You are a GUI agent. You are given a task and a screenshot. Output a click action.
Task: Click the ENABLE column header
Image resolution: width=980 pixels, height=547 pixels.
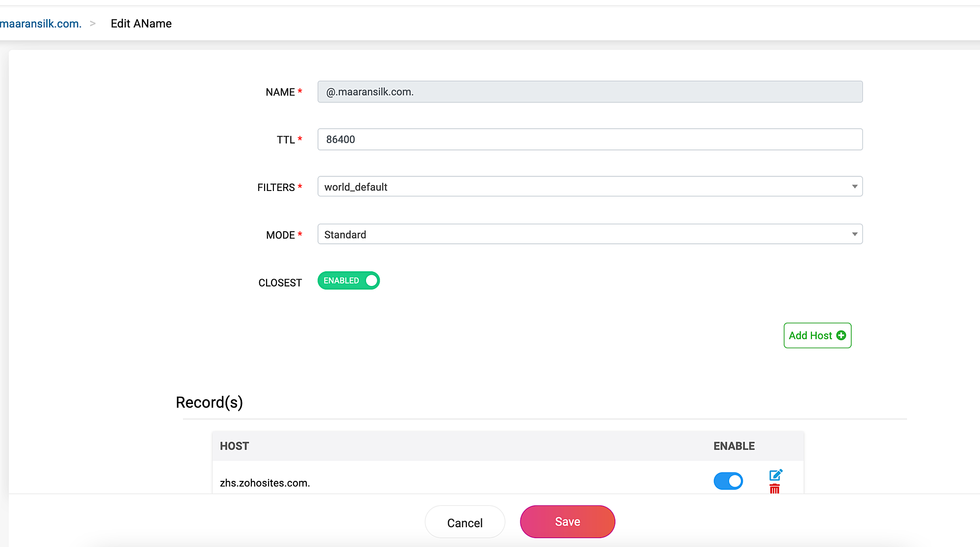coord(734,446)
